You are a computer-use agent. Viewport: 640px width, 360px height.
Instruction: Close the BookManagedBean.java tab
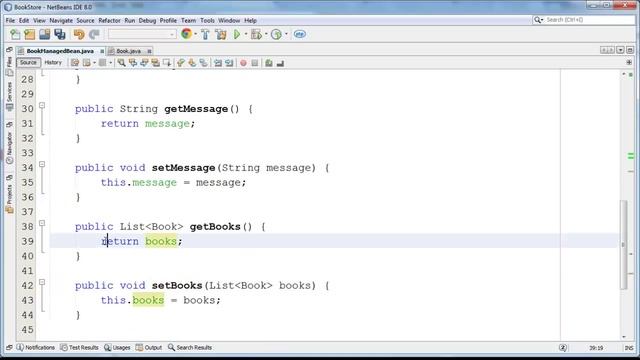coord(102,51)
